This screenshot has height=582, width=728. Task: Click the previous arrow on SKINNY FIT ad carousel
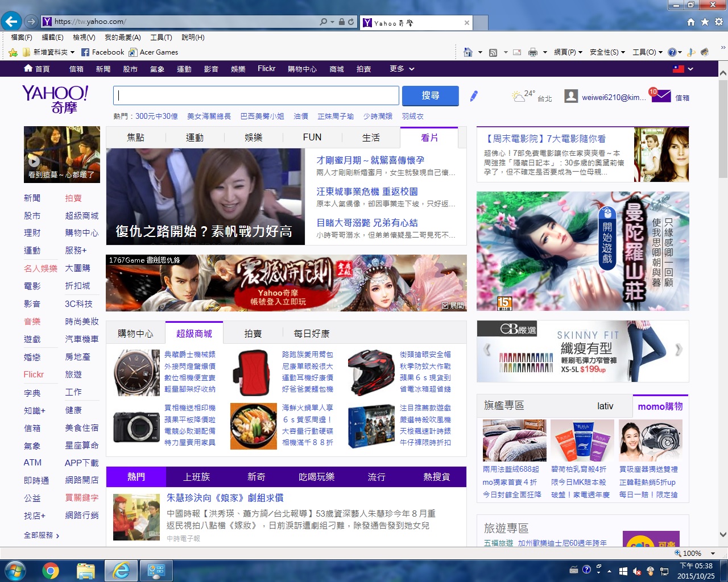[486, 350]
